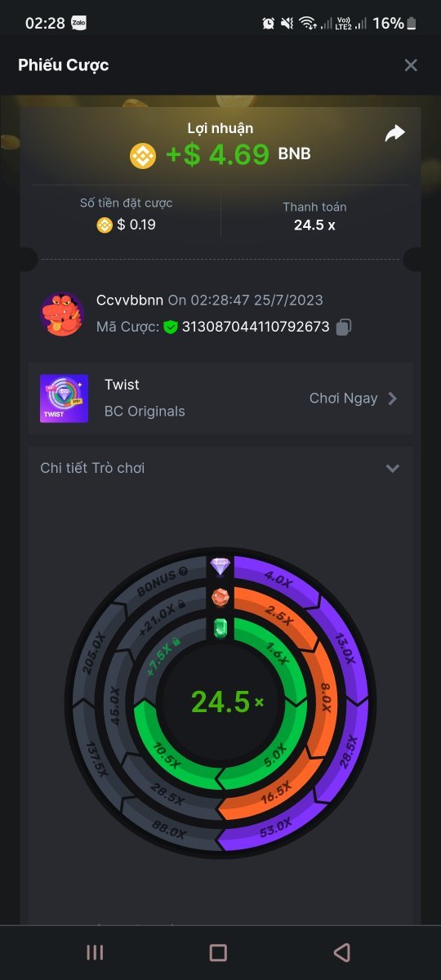Viewport: 441px width, 980px height.
Task: Collapse the Chi tiết Trò chơi section
Action: click(x=393, y=468)
